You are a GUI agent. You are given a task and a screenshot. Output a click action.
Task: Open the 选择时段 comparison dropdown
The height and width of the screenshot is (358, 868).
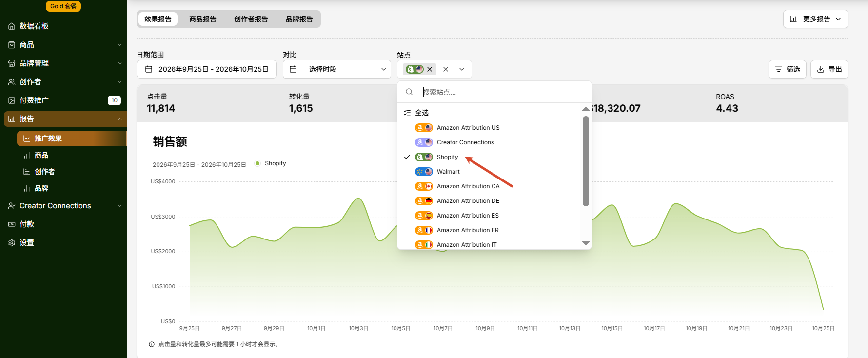pyautogui.click(x=347, y=69)
